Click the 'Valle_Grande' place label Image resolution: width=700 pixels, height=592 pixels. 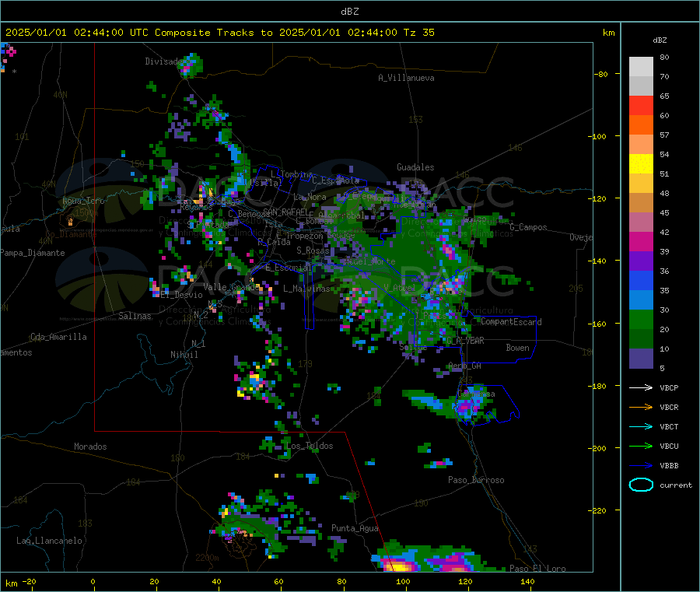point(231,287)
